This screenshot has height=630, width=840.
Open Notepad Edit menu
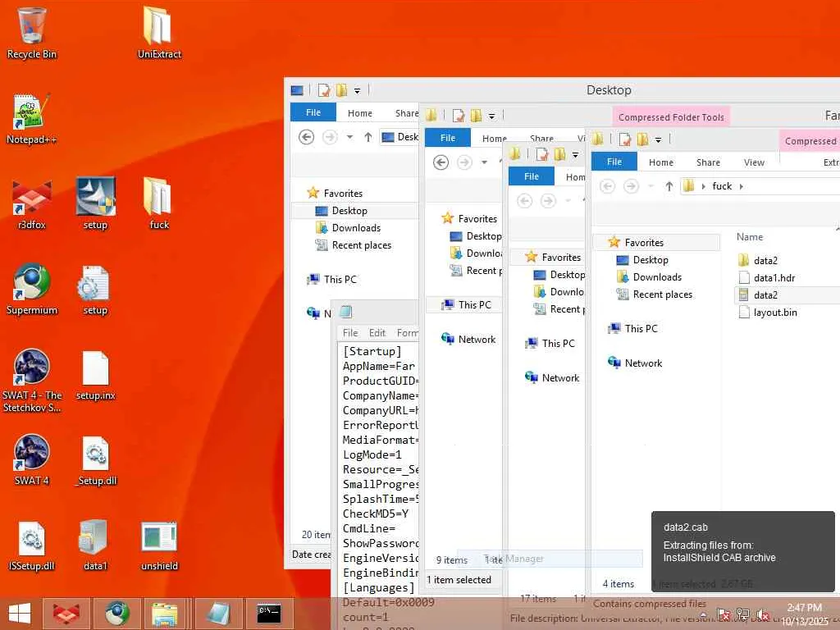coord(377,333)
